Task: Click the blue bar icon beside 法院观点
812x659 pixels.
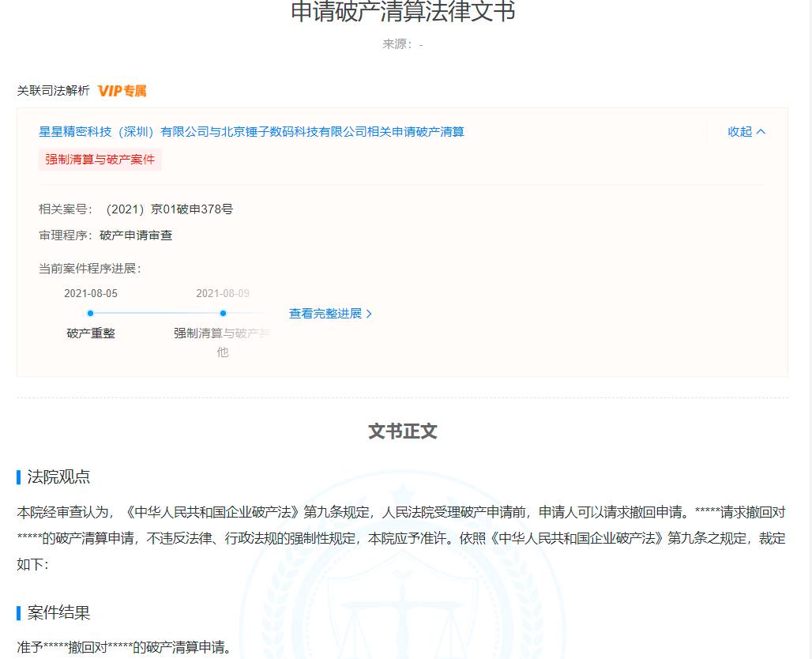Action: point(19,477)
